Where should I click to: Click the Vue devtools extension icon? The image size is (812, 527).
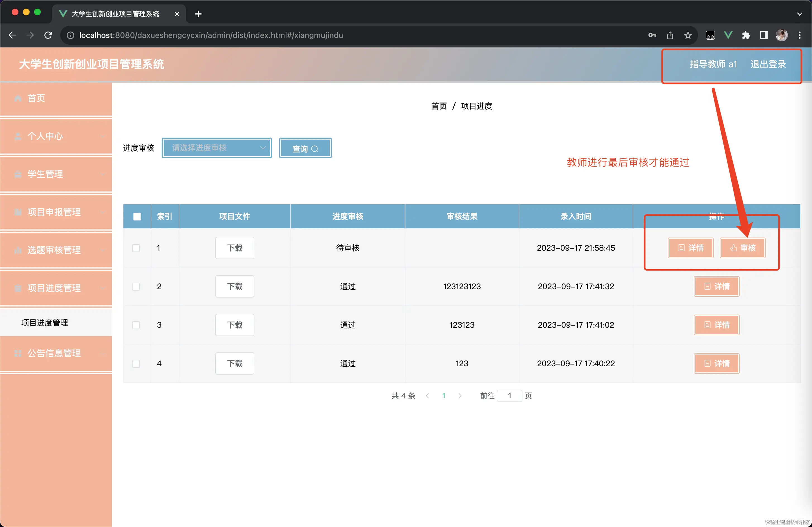tap(728, 35)
